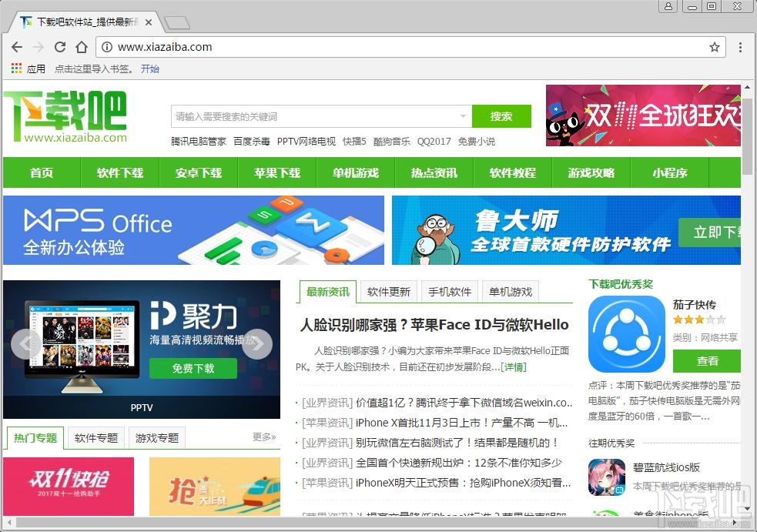The width and height of the screenshot is (757, 532).
Task: Open the 安卓下载 navigation item
Action: coord(199,172)
